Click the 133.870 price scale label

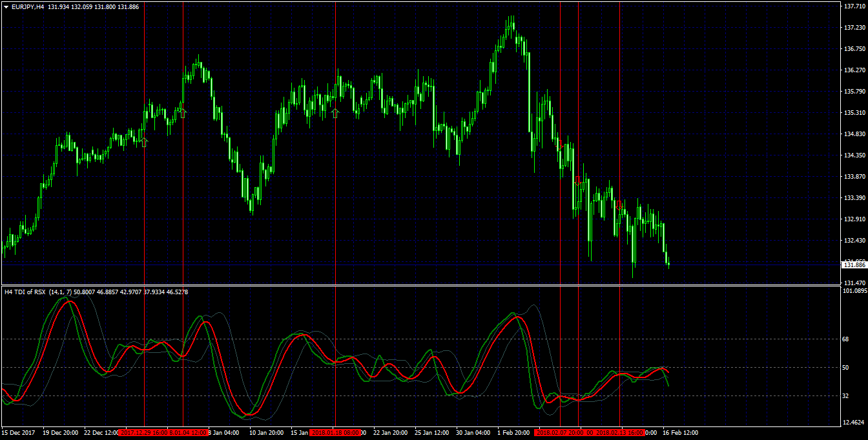click(x=854, y=176)
